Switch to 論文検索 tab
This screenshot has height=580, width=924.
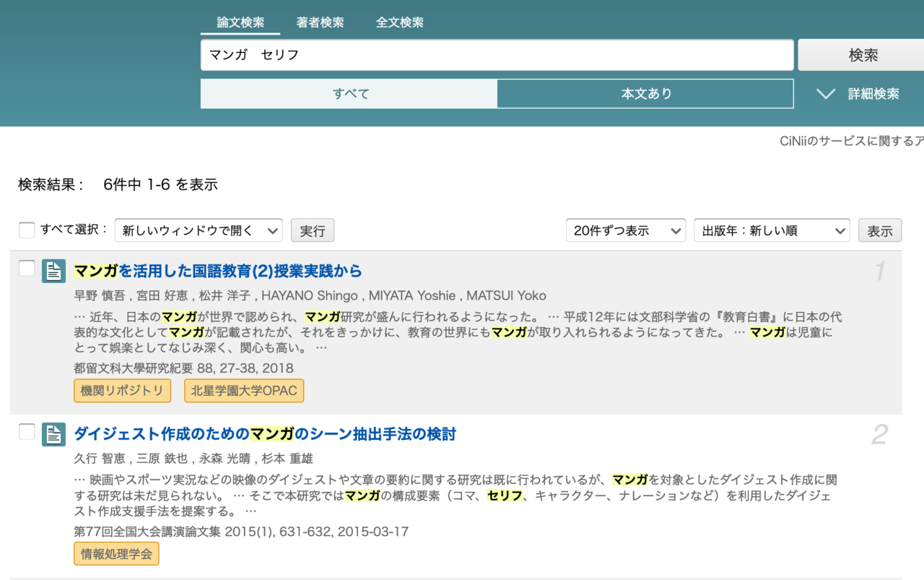[240, 22]
